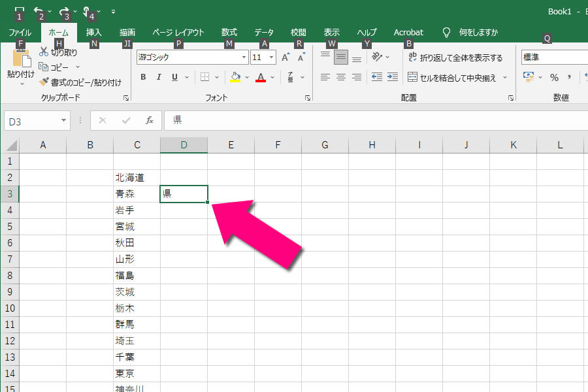Open the font name dropdown (游ゴシック)

coord(244,57)
